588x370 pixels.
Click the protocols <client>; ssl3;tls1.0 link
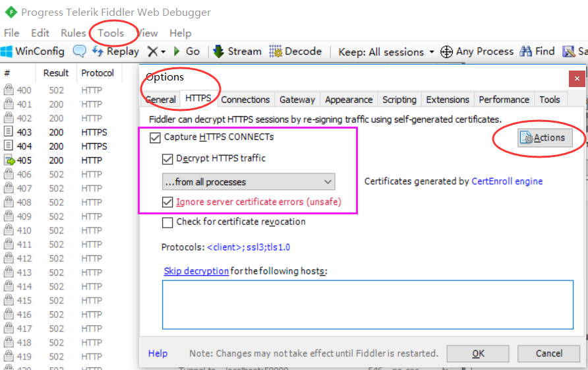coord(249,247)
